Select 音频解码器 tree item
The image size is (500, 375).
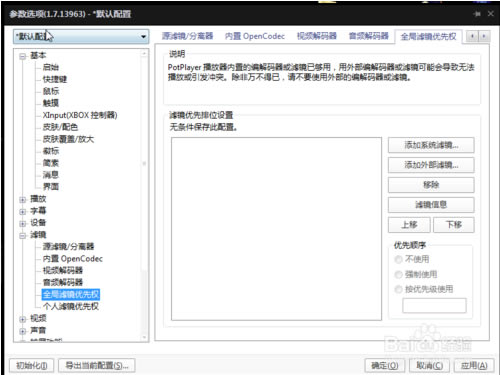tap(63, 282)
